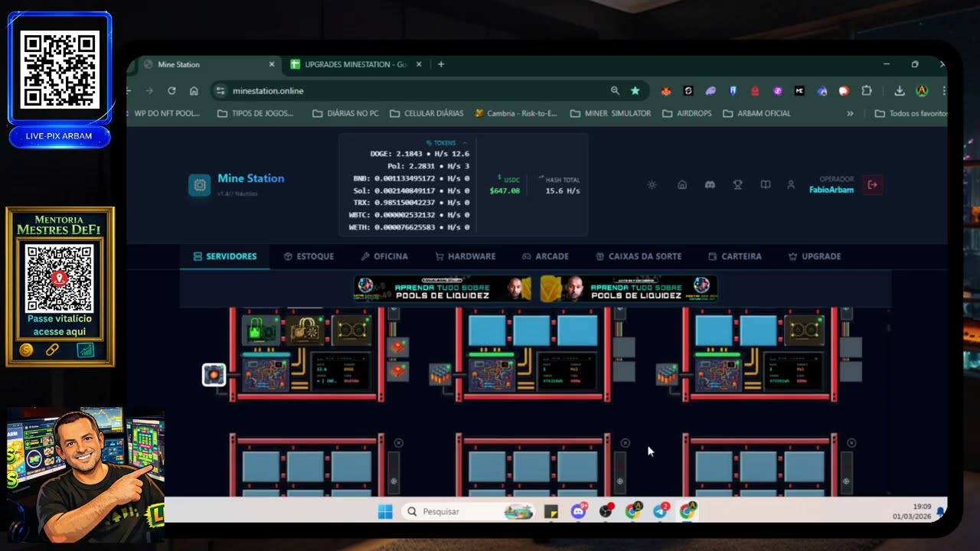Click HASH TOTAL 15.6 H/s value
The height and width of the screenshot is (551, 980).
click(562, 191)
